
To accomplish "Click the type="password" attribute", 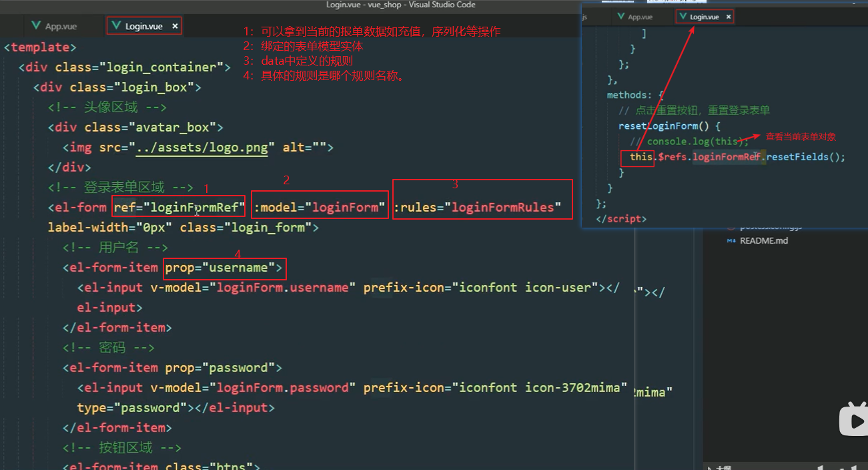I will (x=132, y=407).
